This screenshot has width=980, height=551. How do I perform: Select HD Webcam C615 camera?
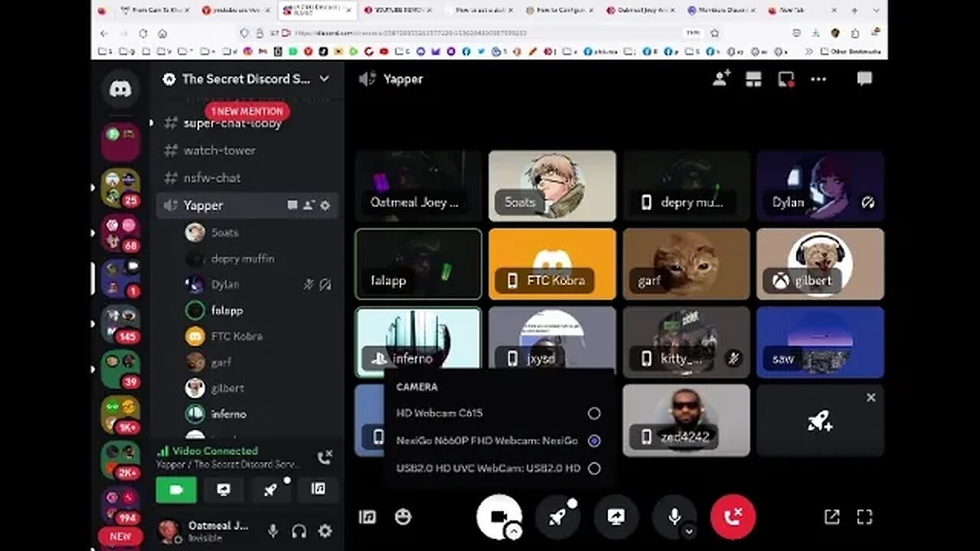(x=498, y=413)
